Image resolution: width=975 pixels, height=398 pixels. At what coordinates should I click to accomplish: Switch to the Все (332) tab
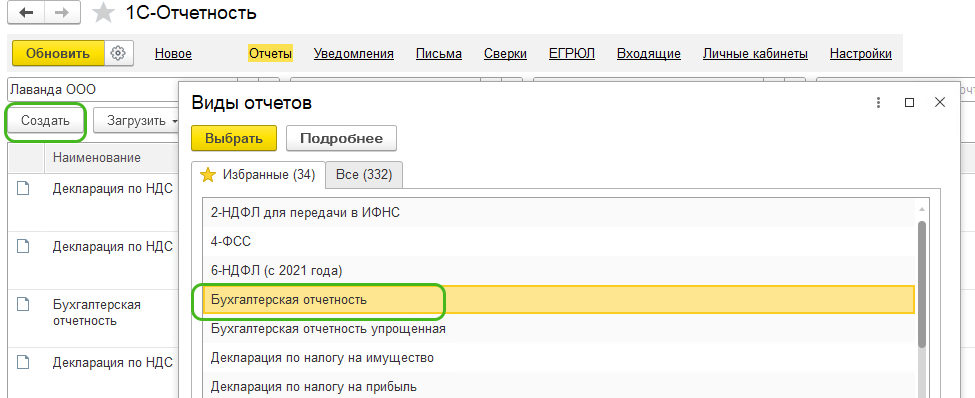pyautogui.click(x=364, y=175)
